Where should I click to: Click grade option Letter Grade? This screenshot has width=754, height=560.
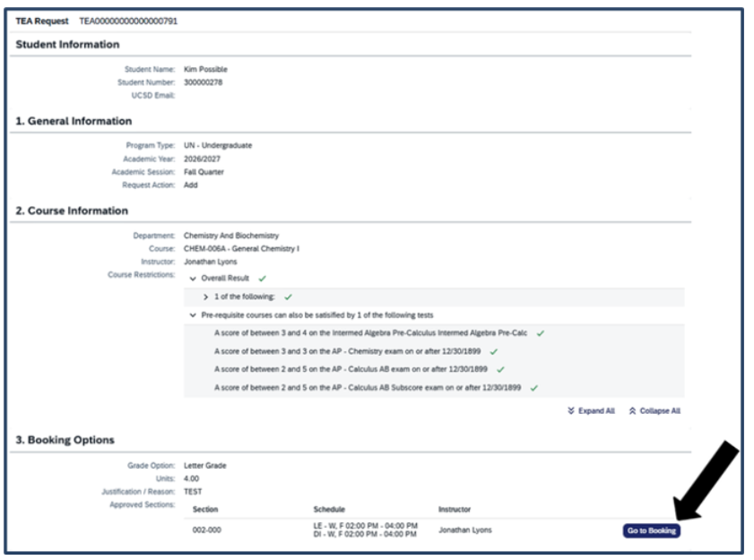204,465
